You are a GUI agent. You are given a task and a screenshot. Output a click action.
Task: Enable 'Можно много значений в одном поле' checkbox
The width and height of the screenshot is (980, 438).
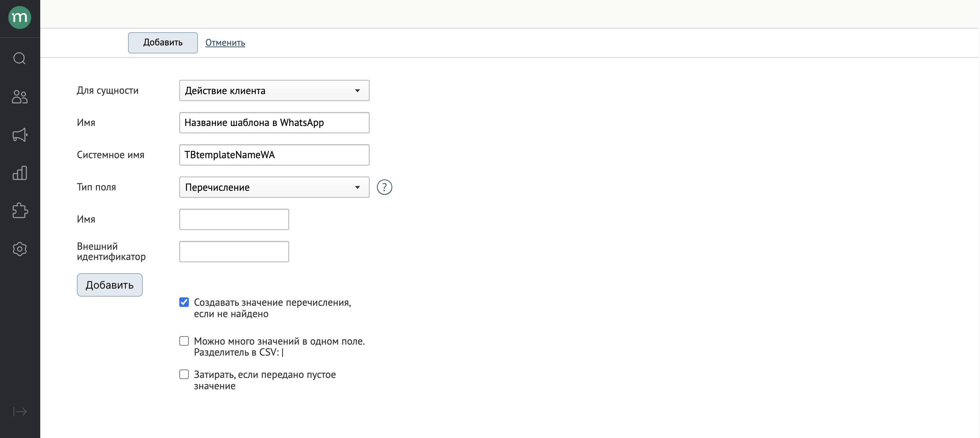184,341
